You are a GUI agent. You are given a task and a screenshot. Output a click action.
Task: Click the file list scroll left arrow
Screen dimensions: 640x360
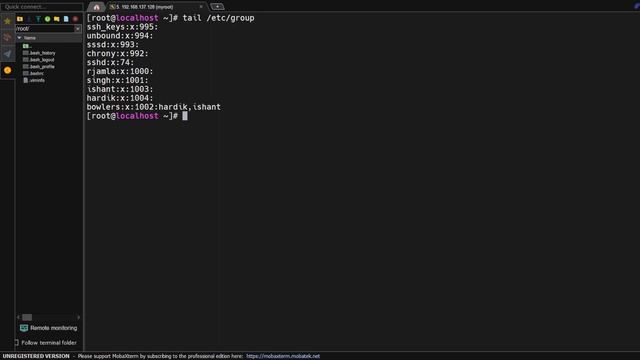[18, 317]
